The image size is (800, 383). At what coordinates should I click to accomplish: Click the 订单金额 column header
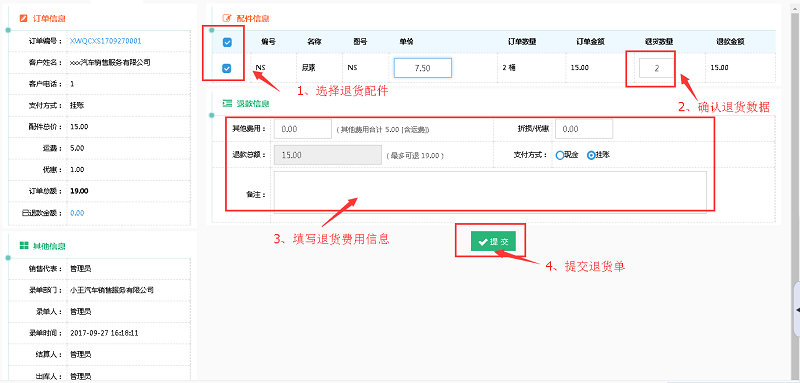[591, 42]
